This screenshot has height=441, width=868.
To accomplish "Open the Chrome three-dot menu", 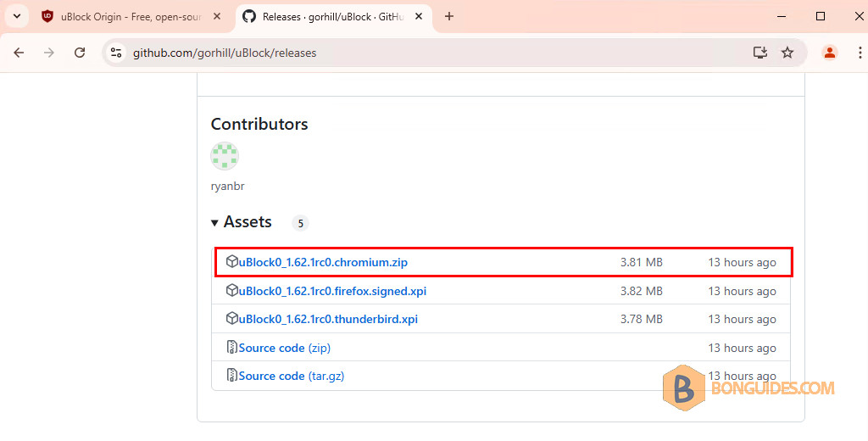I will 860,53.
